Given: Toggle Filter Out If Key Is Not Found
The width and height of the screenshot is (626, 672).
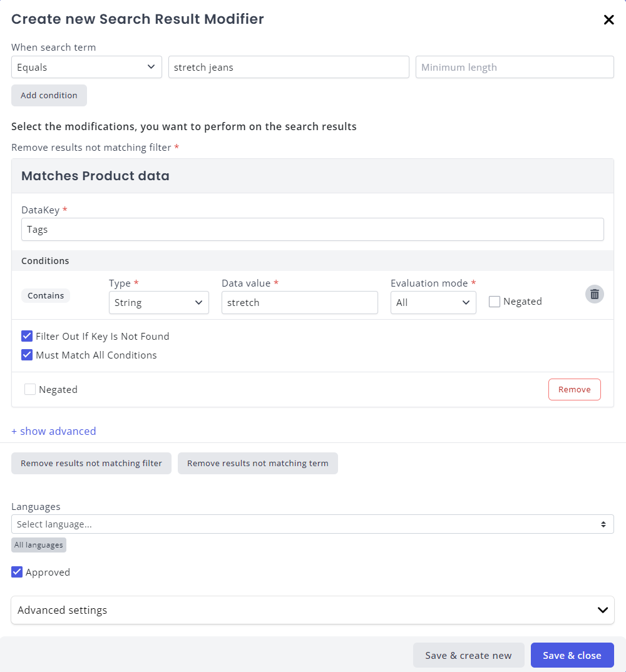Looking at the screenshot, I should 27,336.
